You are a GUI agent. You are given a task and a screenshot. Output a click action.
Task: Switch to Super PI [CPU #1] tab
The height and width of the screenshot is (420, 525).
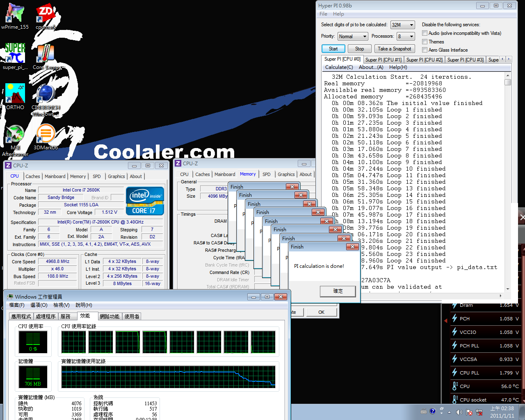(x=383, y=60)
